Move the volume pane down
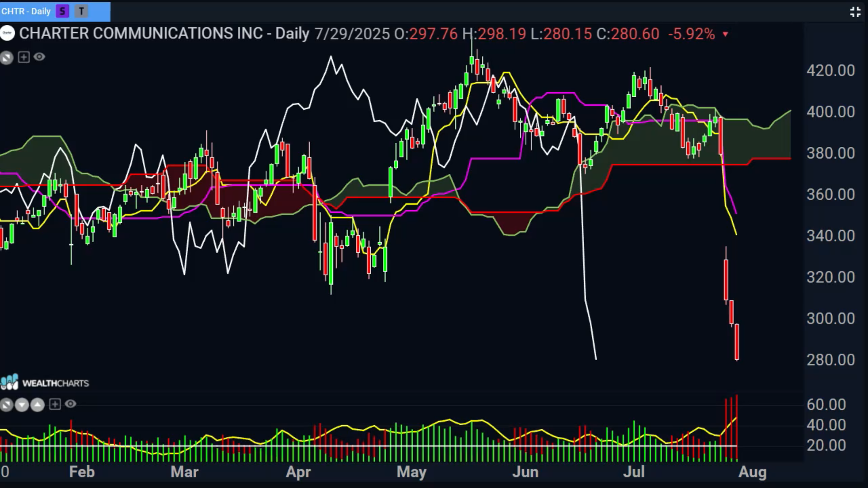 click(x=22, y=404)
